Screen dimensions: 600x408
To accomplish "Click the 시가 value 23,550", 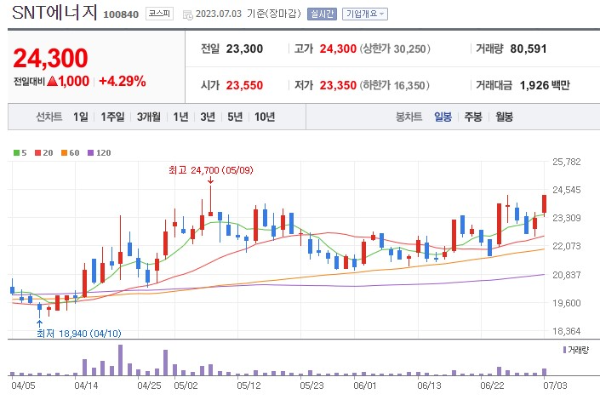I will 245,85.
